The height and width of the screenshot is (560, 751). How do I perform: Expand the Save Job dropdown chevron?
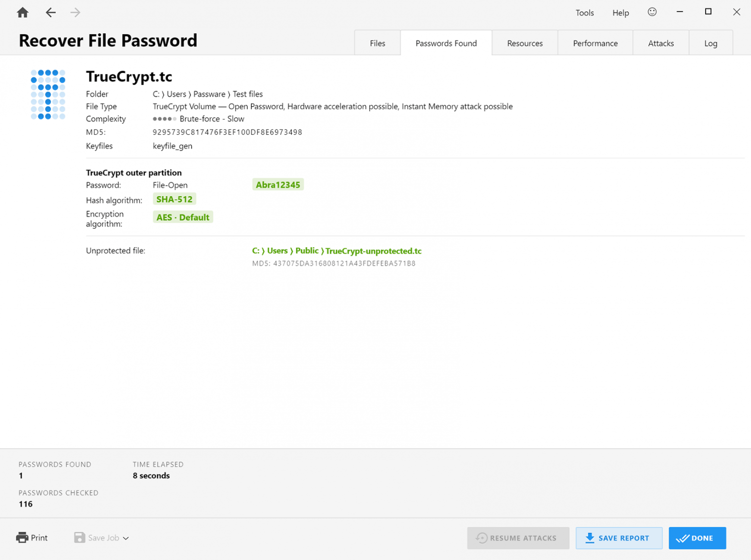[126, 538]
